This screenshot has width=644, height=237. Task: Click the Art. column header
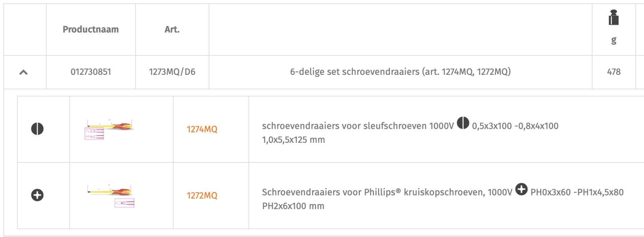click(172, 30)
